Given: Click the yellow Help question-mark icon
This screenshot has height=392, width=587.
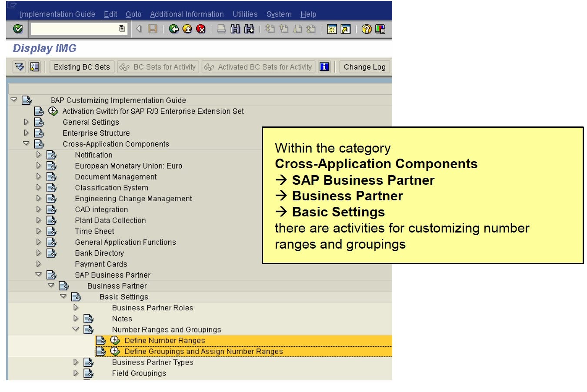Looking at the screenshot, I should [367, 29].
